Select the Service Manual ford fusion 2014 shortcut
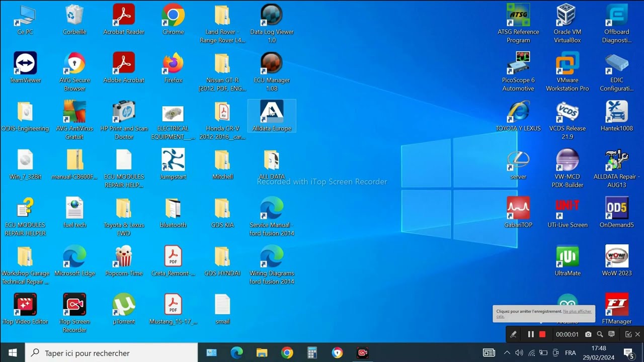Screen dimensions: 644x362 coord(272,217)
